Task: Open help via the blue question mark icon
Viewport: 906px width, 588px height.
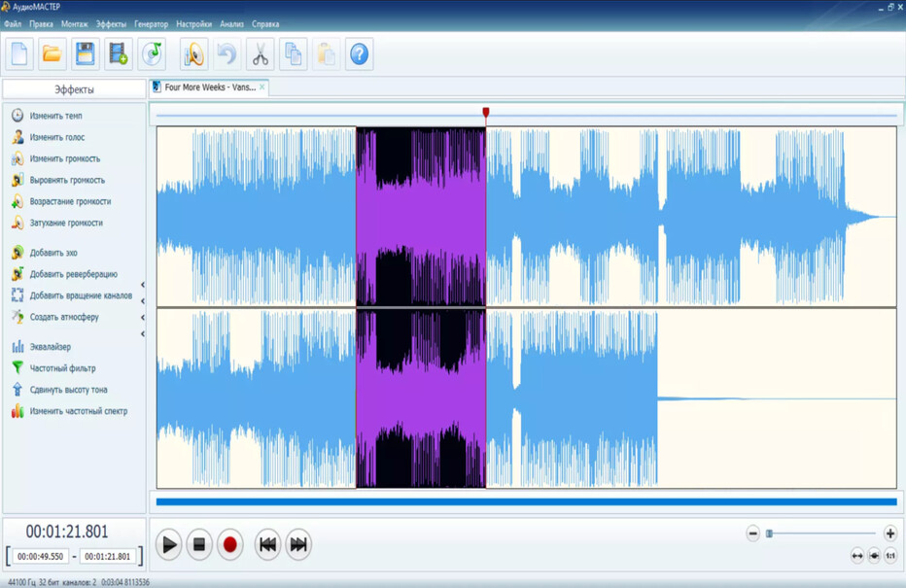Action: click(x=359, y=54)
